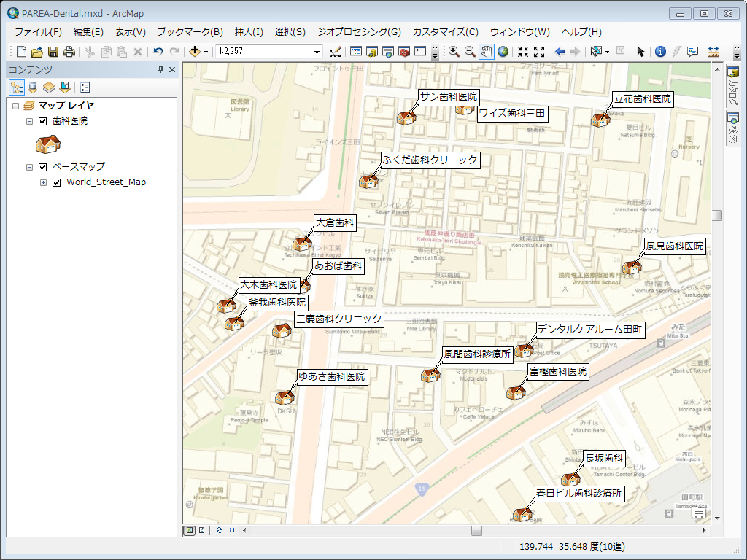Viewport: 747px width, 560px height.
Task: Zoom to full extent globe
Action: pos(503,52)
